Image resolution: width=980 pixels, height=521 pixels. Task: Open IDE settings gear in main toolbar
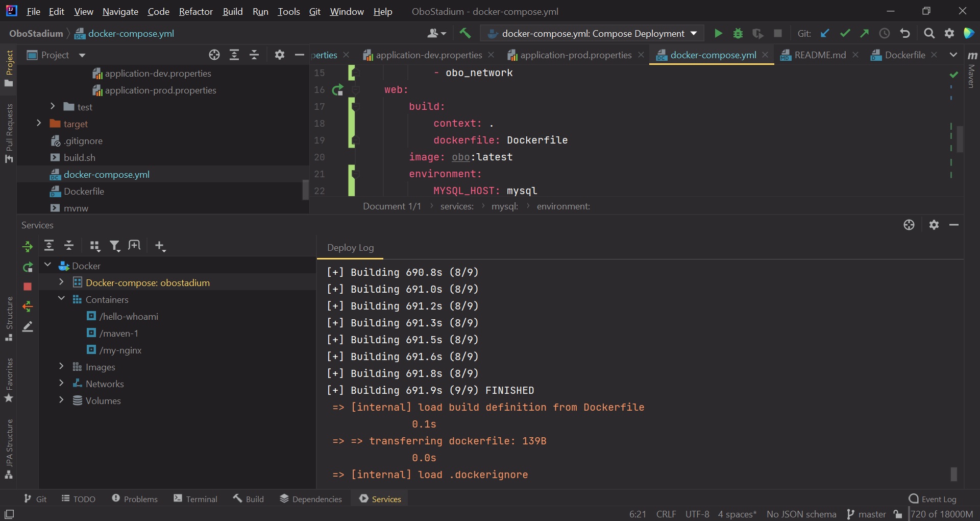click(949, 33)
